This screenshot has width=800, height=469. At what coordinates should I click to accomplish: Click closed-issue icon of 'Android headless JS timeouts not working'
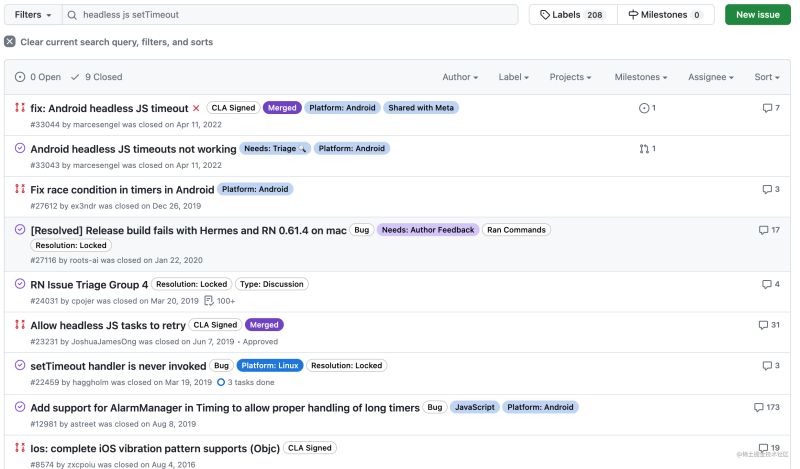point(20,148)
